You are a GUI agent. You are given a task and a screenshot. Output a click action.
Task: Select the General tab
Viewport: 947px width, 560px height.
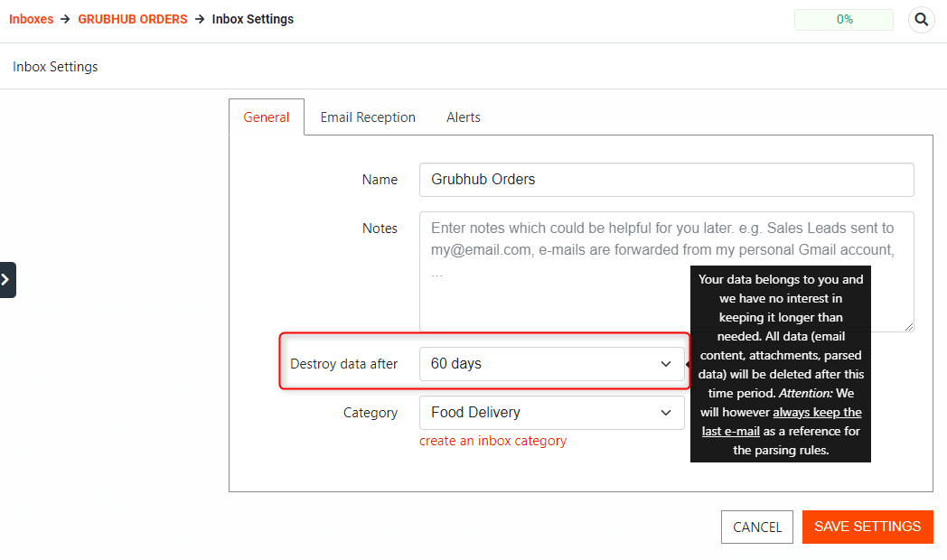click(x=267, y=117)
